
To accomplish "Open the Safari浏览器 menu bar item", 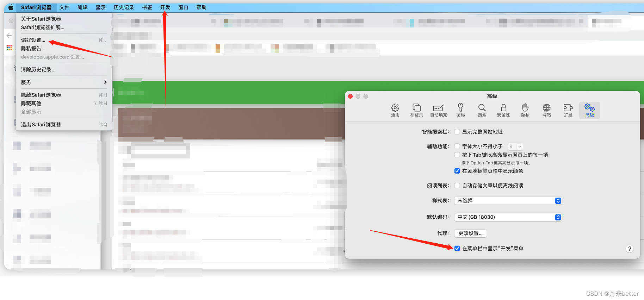I will pos(36,7).
